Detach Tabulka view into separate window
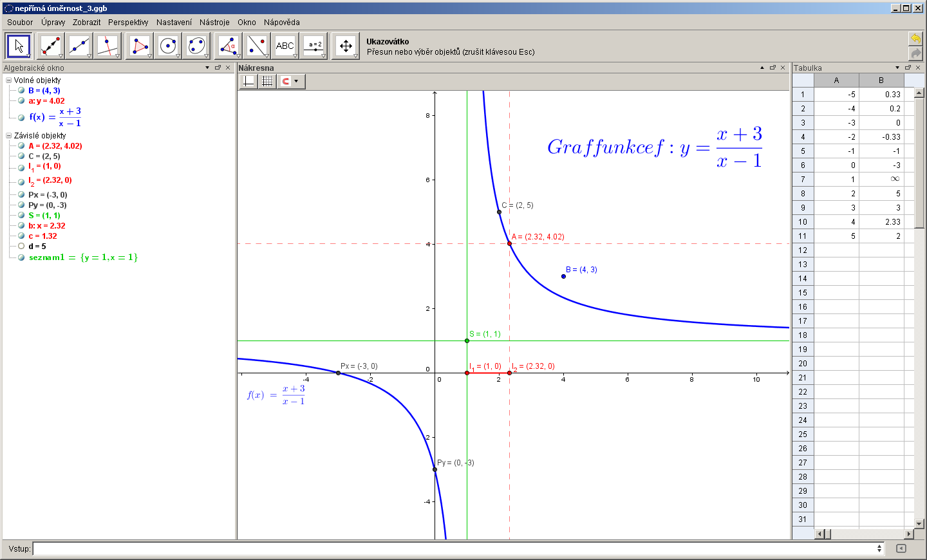This screenshot has height=560, width=927. [908, 68]
